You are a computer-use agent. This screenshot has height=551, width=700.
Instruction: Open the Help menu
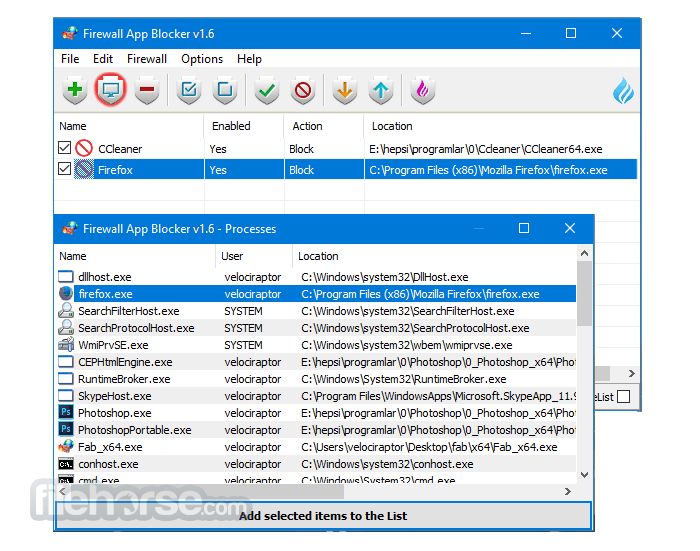[x=249, y=59]
